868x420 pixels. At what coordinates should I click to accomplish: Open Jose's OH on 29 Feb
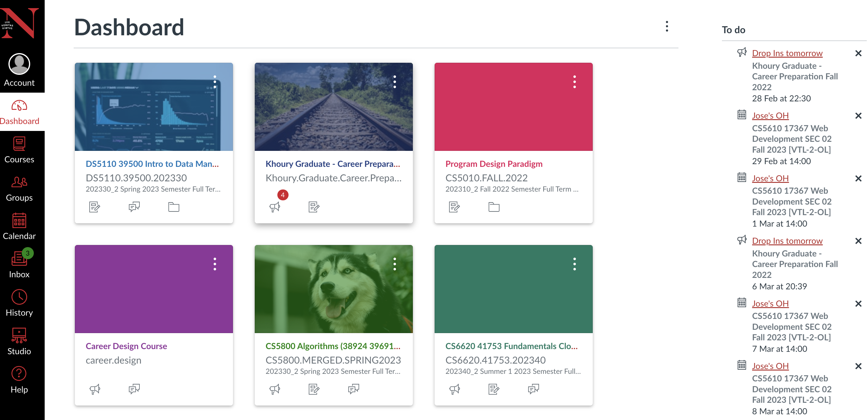[770, 116]
